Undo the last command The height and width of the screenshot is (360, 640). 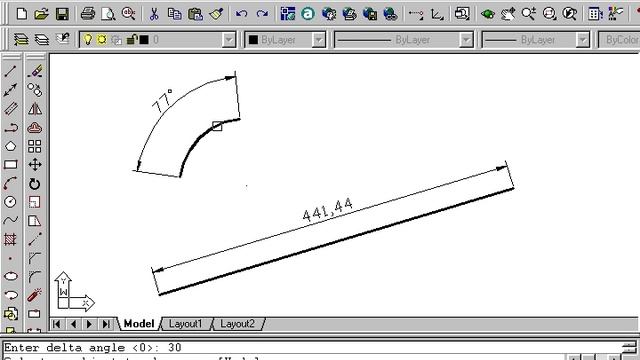tap(241, 14)
